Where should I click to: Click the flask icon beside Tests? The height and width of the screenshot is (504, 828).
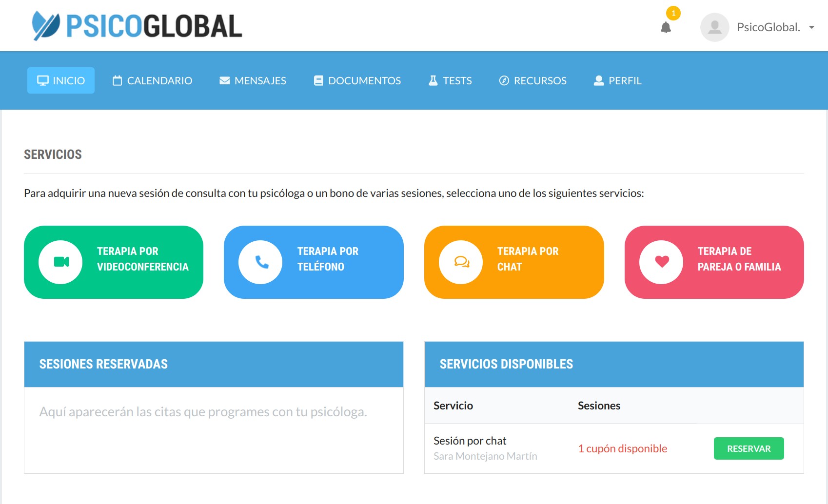[433, 80]
